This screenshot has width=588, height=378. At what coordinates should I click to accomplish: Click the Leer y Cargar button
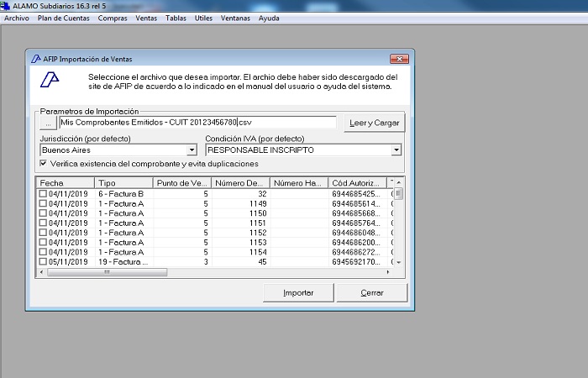click(x=375, y=123)
